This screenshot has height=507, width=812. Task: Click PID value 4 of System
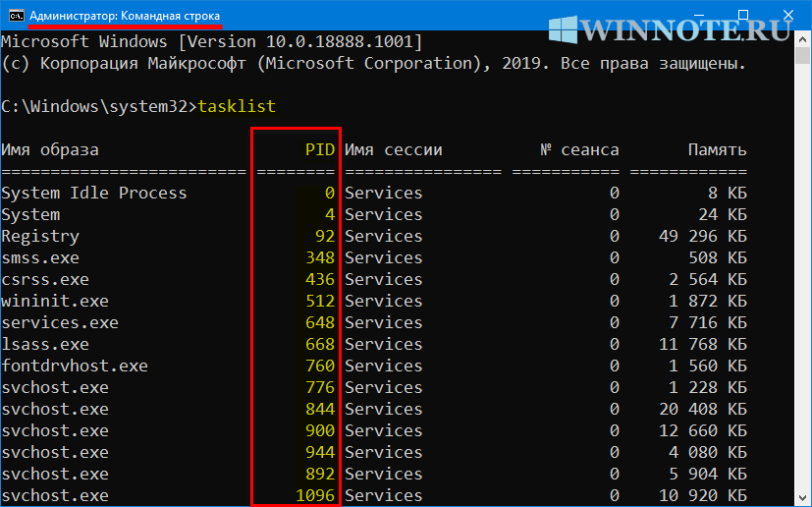[x=330, y=214]
